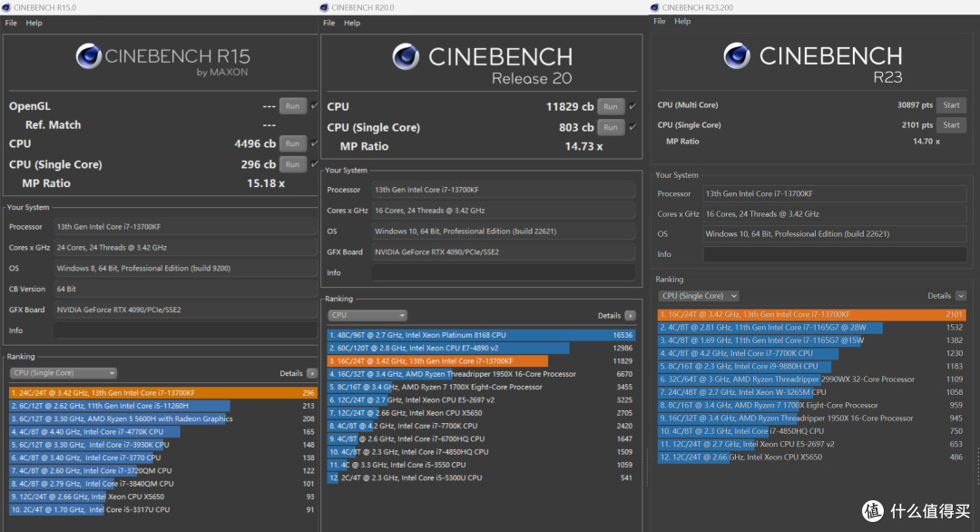This screenshot has height=532, width=980.
Task: Select R23 ranking row Threadripper 2990WX
Action: tap(812, 379)
